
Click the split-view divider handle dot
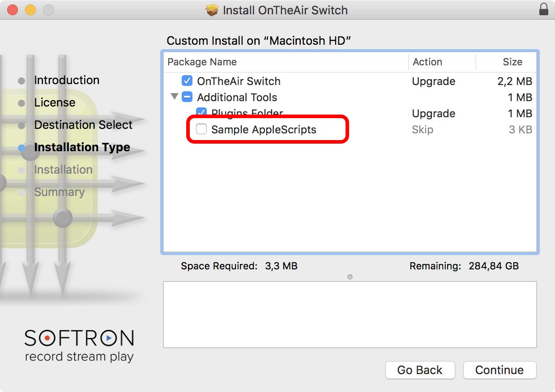click(350, 277)
